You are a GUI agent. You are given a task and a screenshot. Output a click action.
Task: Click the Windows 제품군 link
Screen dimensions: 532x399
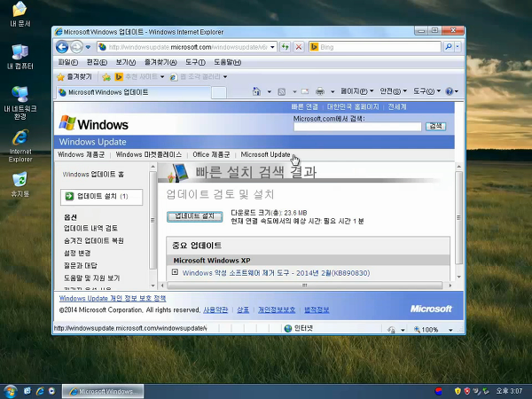(81, 154)
